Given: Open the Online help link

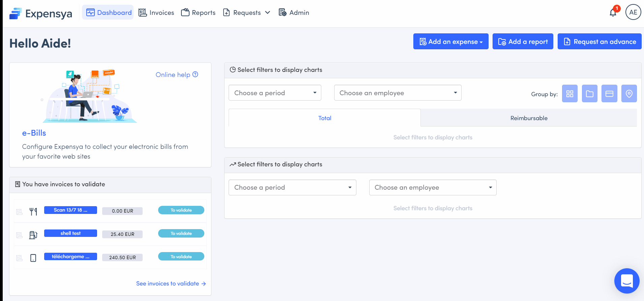Looking at the screenshot, I should point(177,75).
